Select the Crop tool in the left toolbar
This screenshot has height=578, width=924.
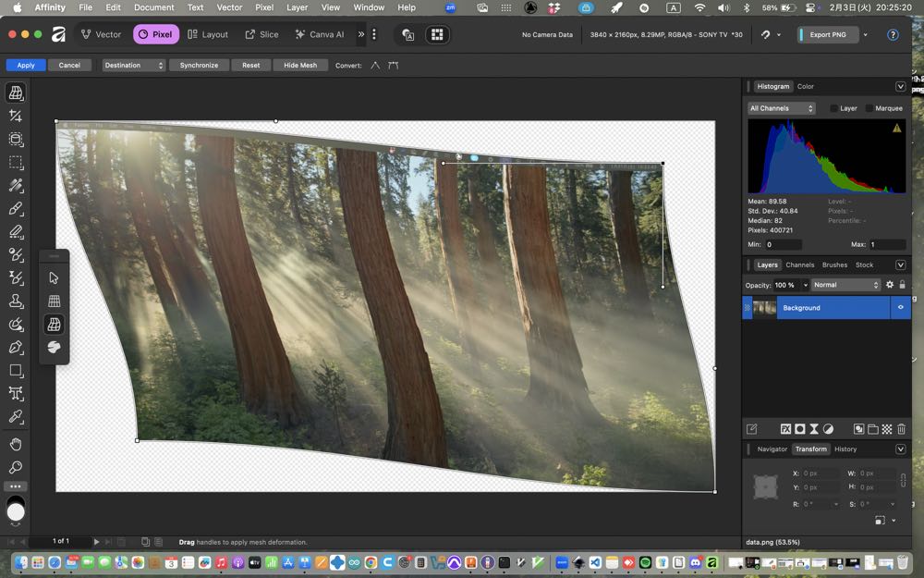click(16, 116)
